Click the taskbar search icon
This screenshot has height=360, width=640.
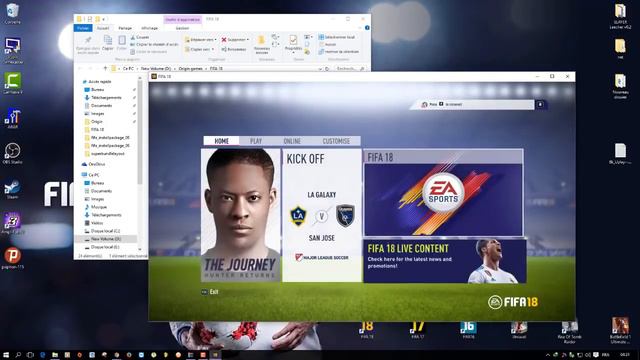[18, 355]
